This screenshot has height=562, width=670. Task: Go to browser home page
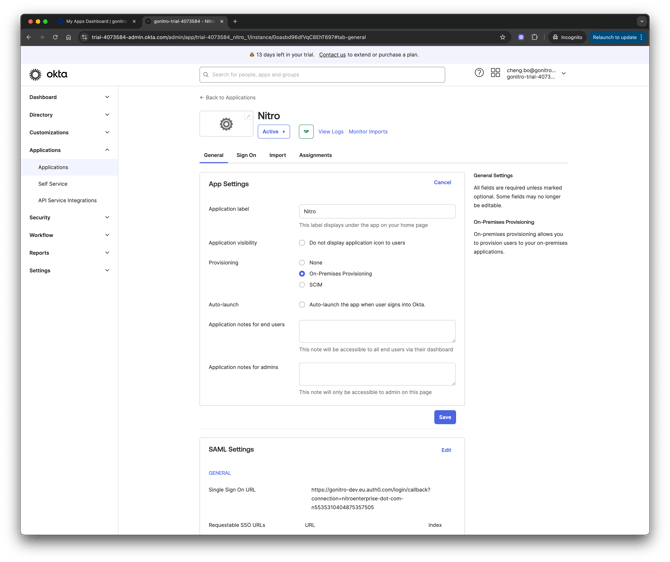click(68, 37)
